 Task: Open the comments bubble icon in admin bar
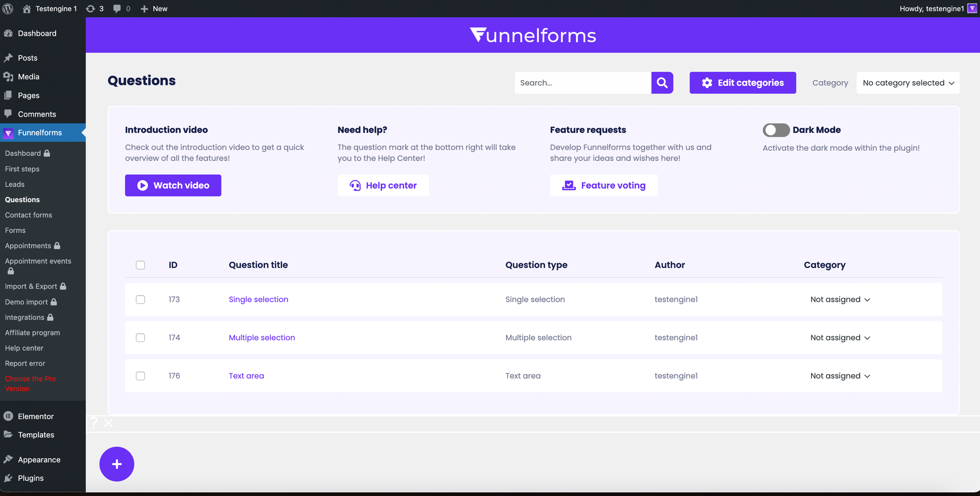[x=117, y=8]
